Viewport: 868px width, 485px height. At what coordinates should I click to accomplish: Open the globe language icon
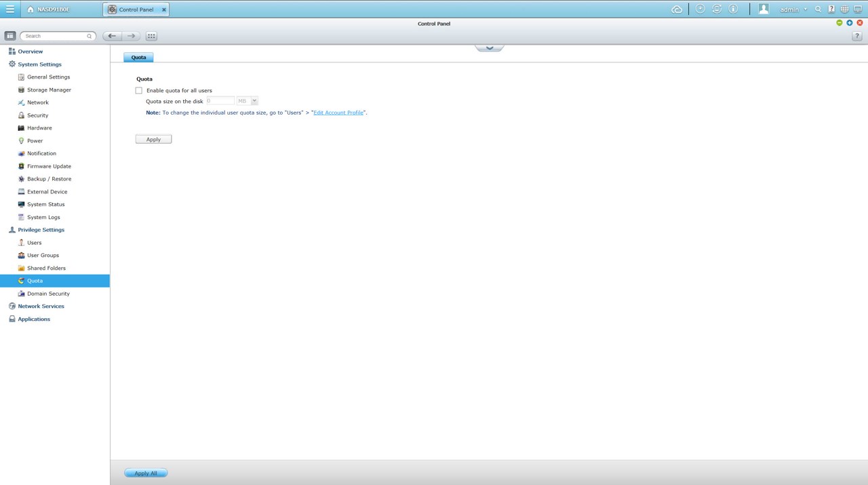coord(844,9)
